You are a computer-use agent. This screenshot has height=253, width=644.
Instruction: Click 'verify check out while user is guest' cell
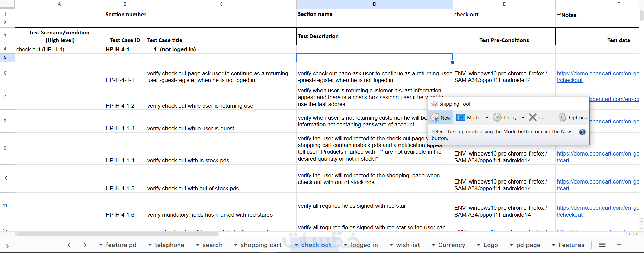point(221,121)
